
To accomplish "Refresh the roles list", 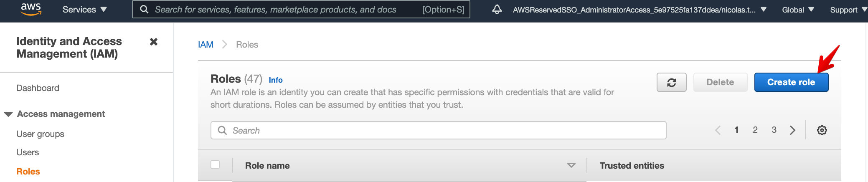I will (671, 82).
